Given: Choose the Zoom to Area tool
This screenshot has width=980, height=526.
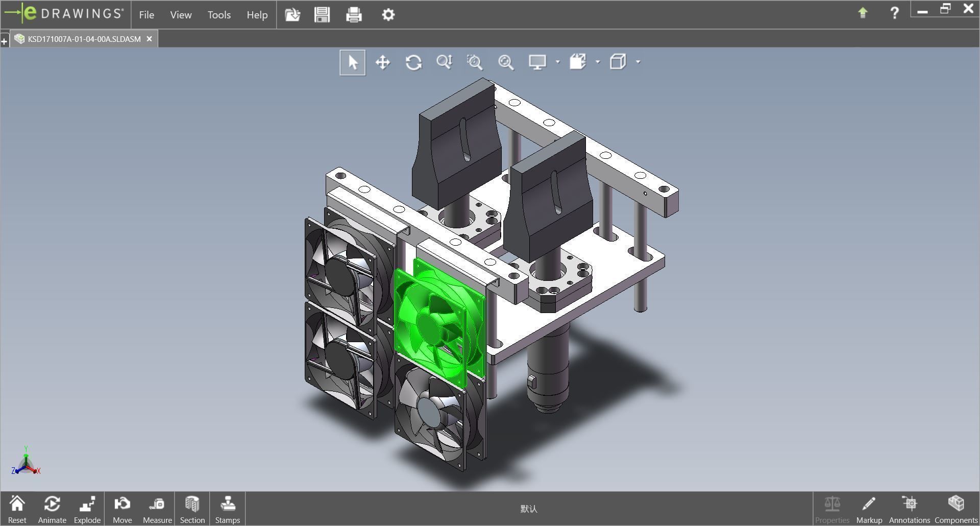Looking at the screenshot, I should 475,62.
